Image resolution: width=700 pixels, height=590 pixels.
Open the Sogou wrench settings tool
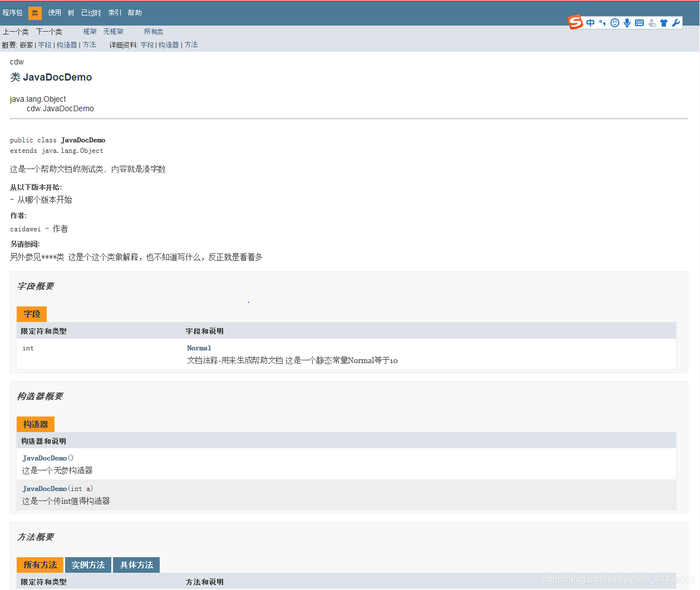[x=676, y=23]
